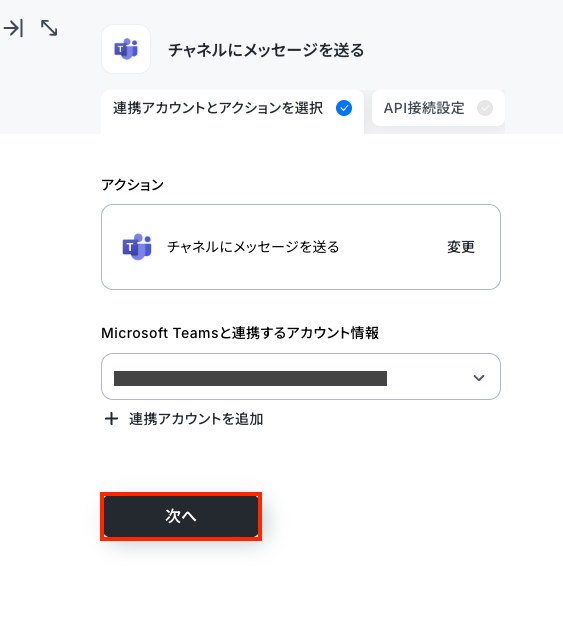
Task: Click the redacted account name in the dropdown
Action: pos(250,378)
